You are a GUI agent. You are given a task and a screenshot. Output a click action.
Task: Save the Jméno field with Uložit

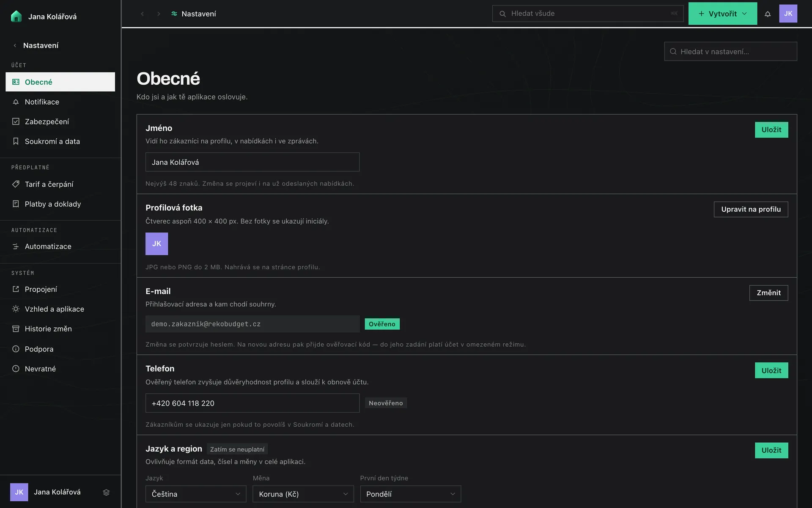click(x=771, y=130)
